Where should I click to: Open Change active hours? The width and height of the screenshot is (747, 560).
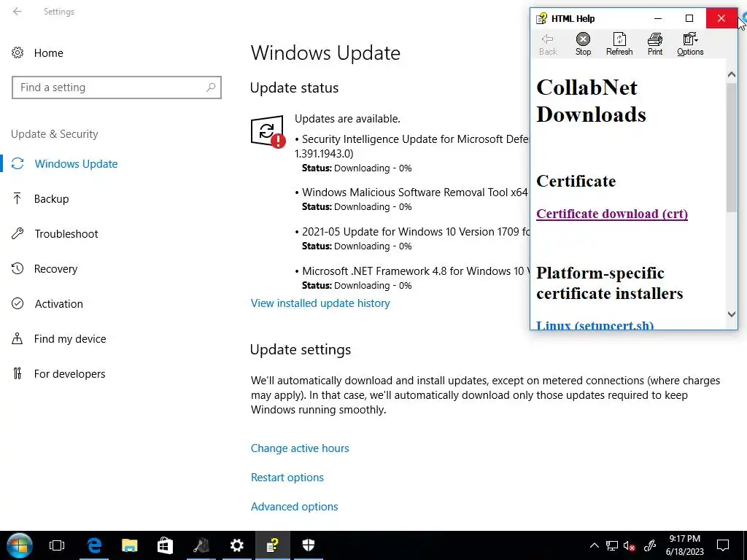[x=300, y=448]
